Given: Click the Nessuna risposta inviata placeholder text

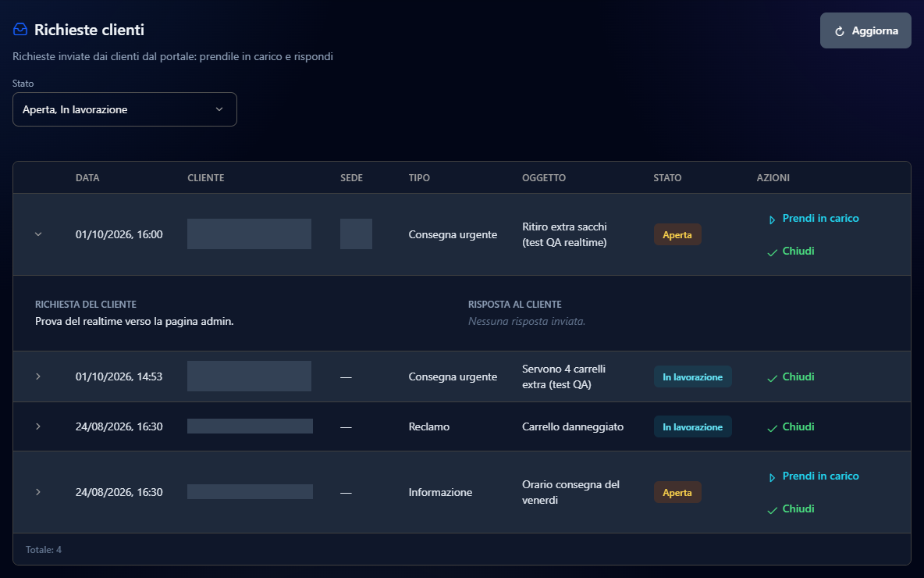Looking at the screenshot, I should [x=527, y=322].
